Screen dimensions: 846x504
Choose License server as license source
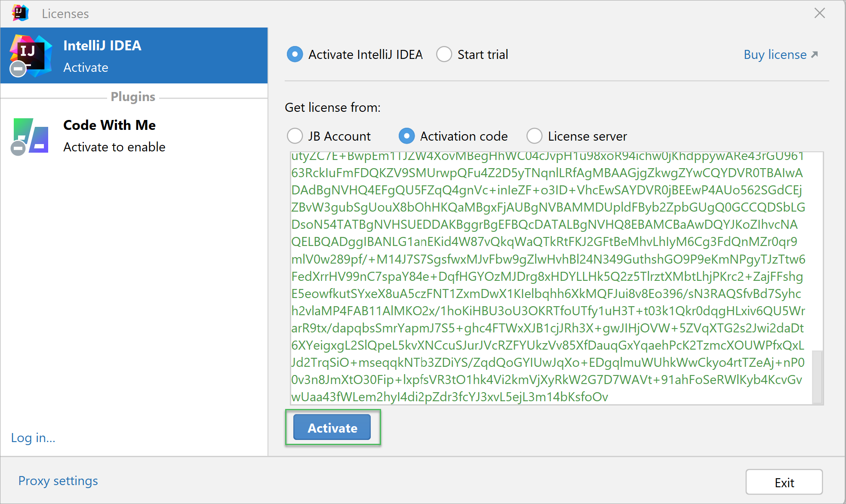click(535, 136)
